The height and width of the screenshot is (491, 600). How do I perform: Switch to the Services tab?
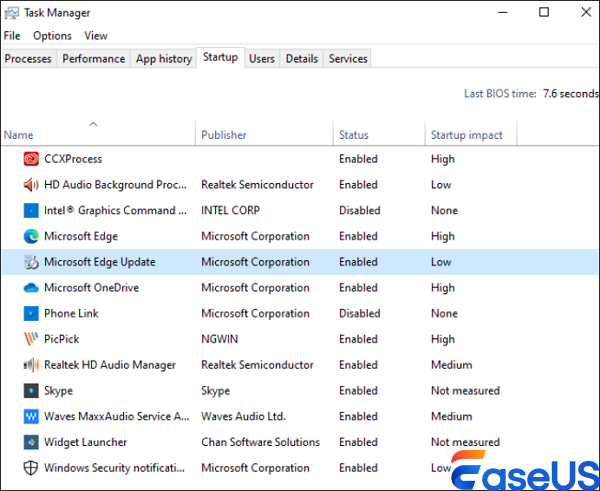click(x=348, y=59)
